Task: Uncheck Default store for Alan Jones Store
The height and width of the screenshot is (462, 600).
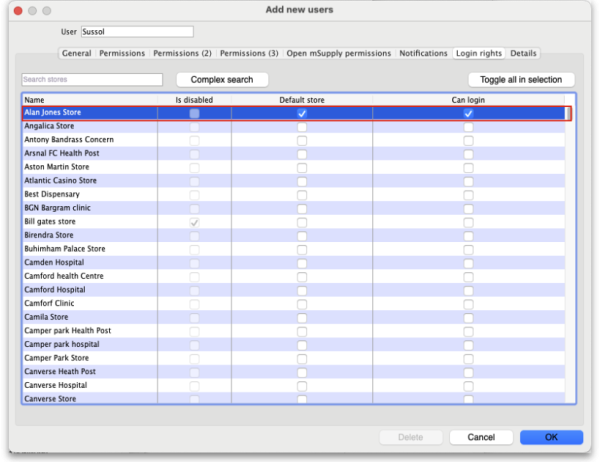Action: coord(301,114)
